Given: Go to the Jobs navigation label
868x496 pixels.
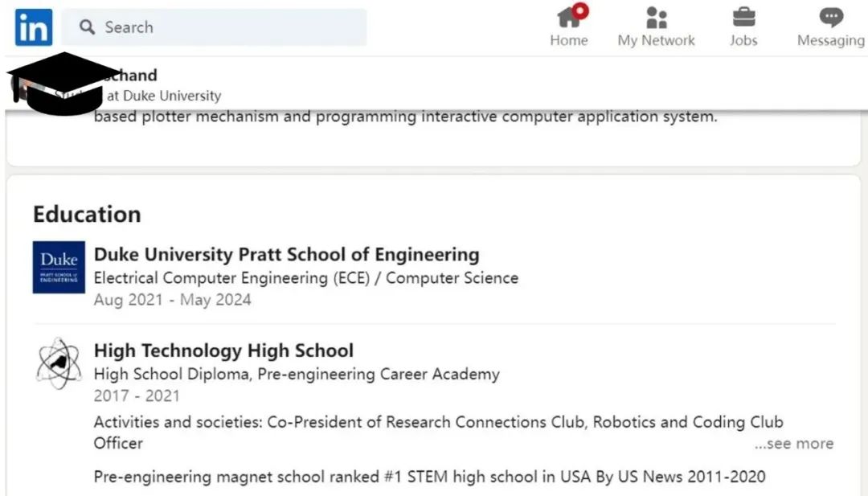Looking at the screenshot, I should tap(743, 40).
